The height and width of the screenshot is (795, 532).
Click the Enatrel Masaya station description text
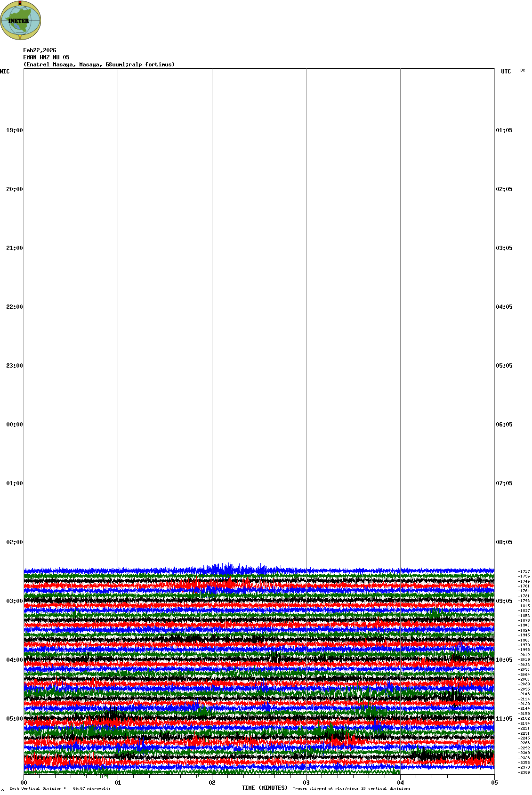99,64
